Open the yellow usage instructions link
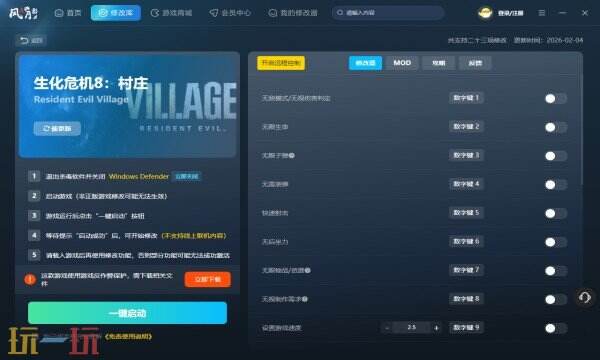Screen dimensions: 600x360 tap(128, 336)
